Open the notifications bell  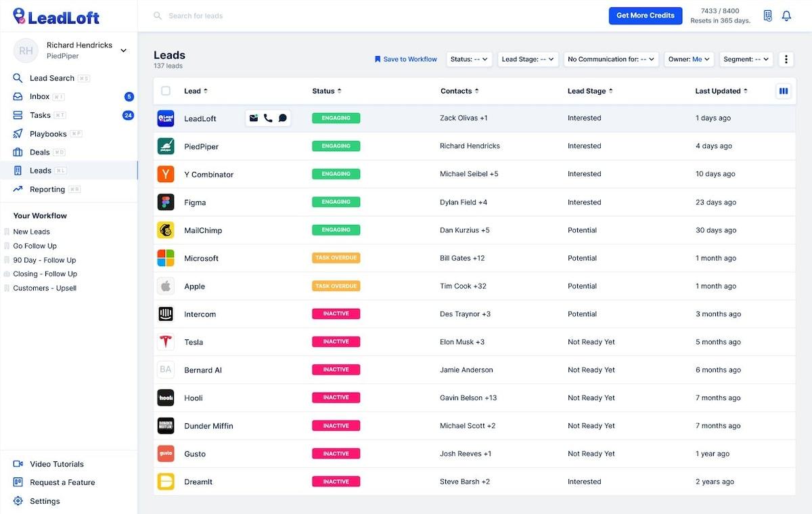click(786, 16)
